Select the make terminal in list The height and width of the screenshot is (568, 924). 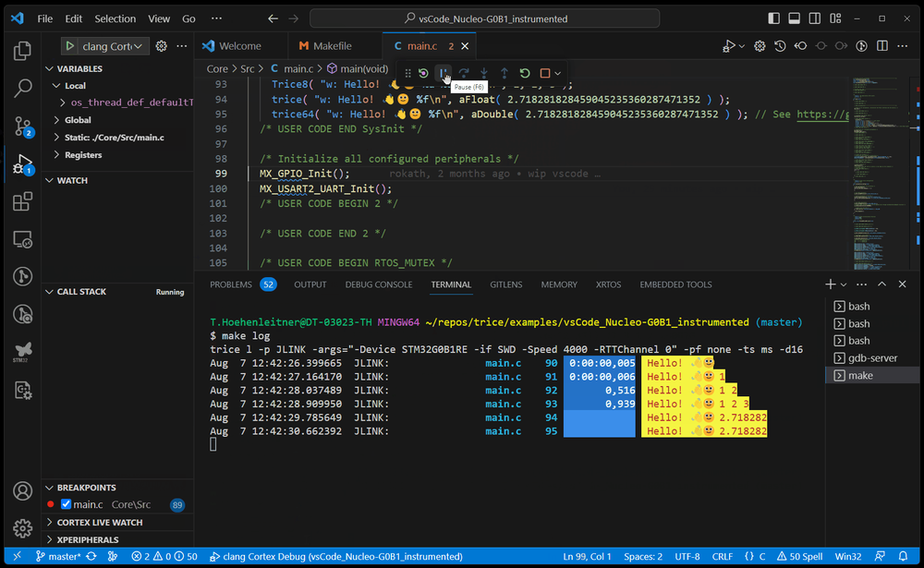[x=872, y=375]
